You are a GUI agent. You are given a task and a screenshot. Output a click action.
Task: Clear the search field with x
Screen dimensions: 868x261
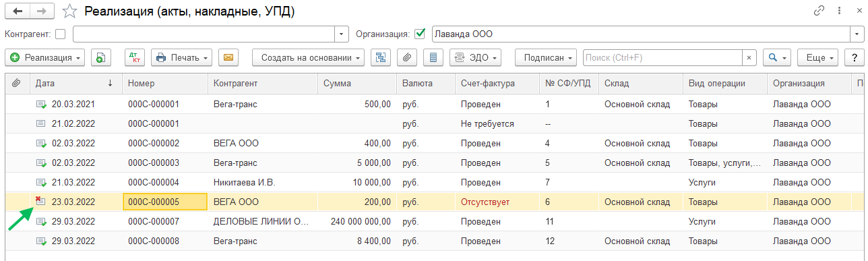coord(749,58)
